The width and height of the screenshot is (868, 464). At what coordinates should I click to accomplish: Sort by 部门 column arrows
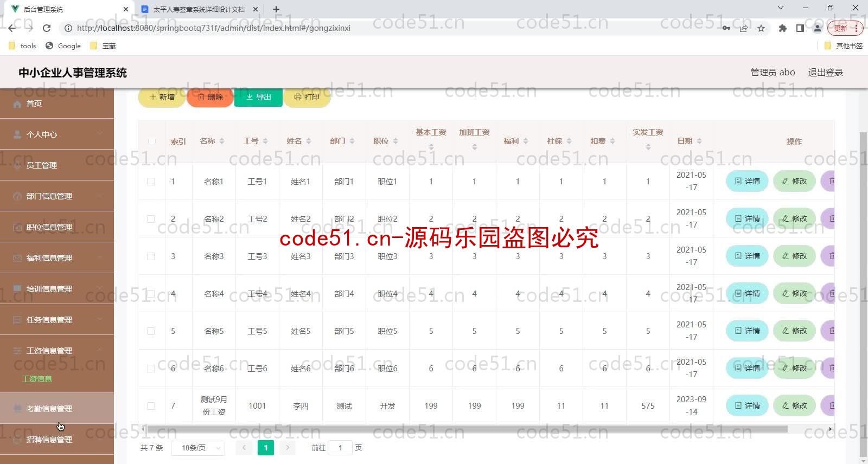(352, 141)
